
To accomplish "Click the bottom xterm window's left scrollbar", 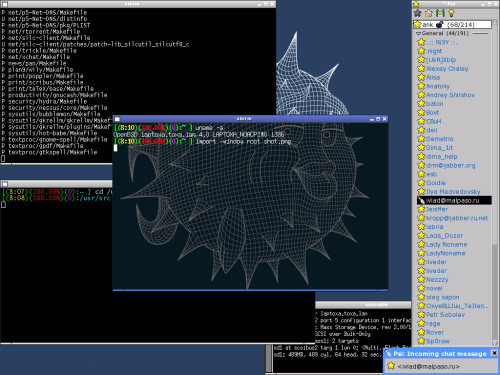I will pos(269,359).
